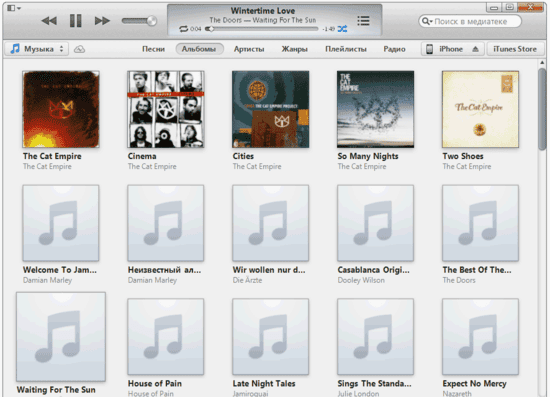Select the Wir wollen nur d... album art
Image resolution: width=550 pixels, height=397 pixels.
[x=270, y=223]
